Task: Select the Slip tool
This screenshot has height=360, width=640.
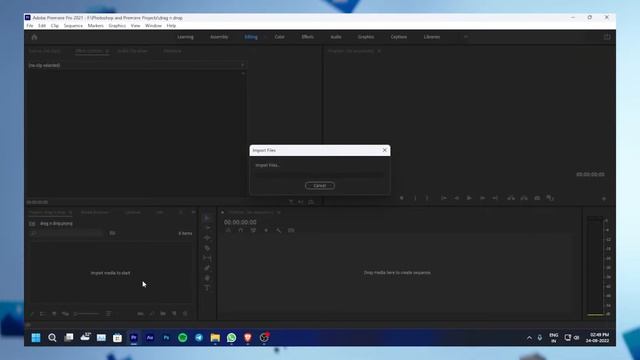Action: click(207, 258)
